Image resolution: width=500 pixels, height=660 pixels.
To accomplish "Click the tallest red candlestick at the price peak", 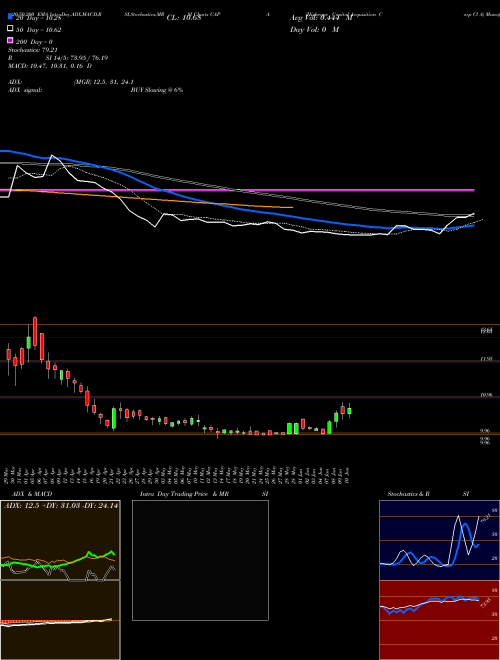I will tap(35, 331).
